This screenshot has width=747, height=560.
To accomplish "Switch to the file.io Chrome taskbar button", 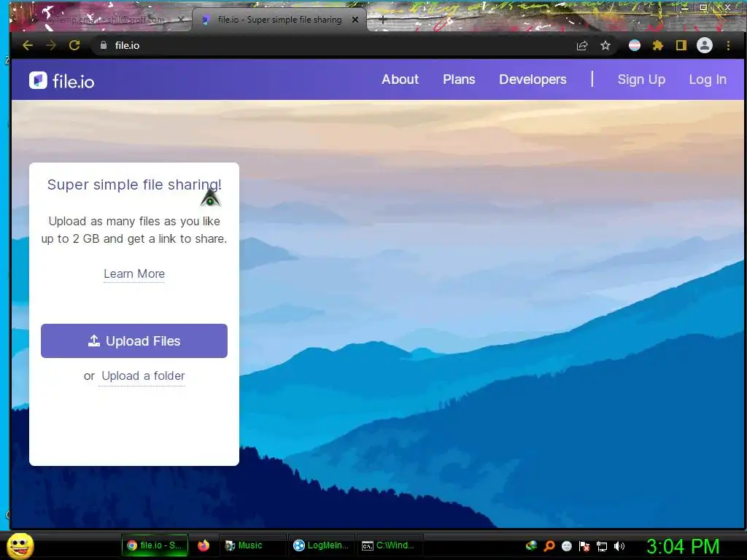I will point(155,545).
